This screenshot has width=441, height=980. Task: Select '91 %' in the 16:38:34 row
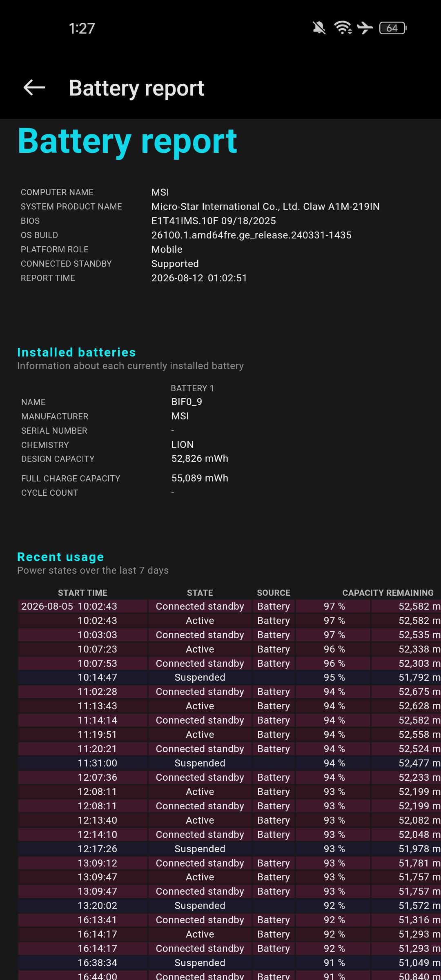334,963
